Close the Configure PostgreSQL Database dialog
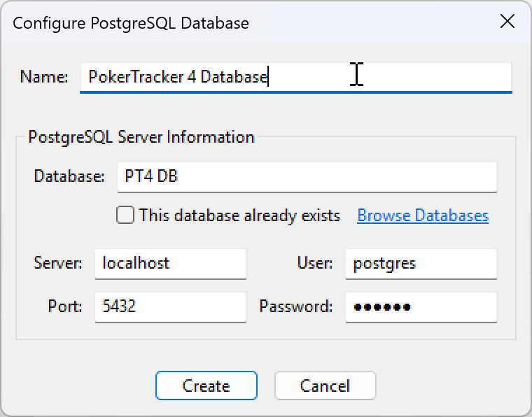The width and height of the screenshot is (532, 417). point(507,22)
